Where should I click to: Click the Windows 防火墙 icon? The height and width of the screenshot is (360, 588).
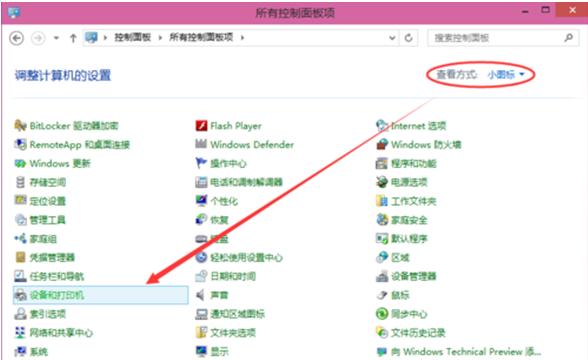pos(382,144)
